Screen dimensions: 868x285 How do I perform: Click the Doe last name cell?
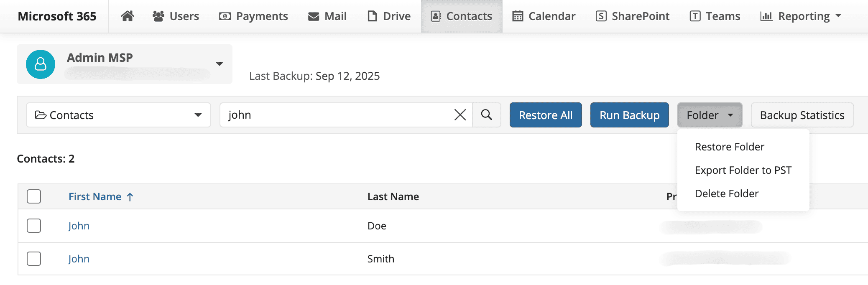coord(377,226)
